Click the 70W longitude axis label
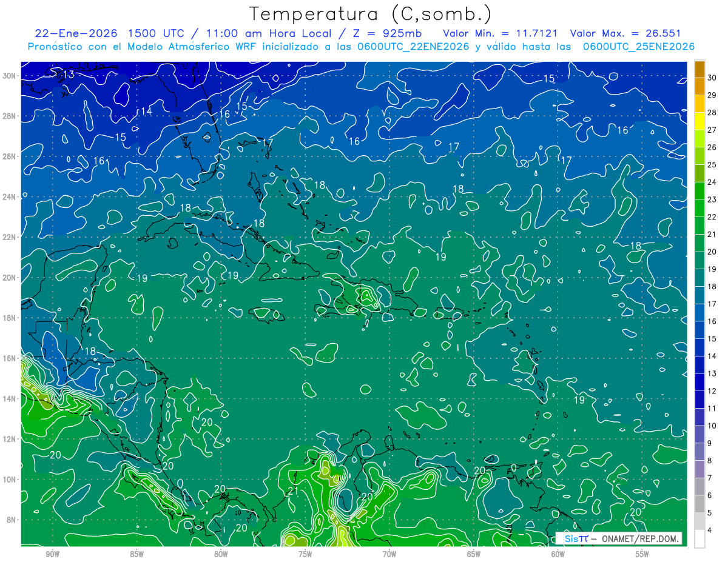728x562 pixels. [x=389, y=554]
